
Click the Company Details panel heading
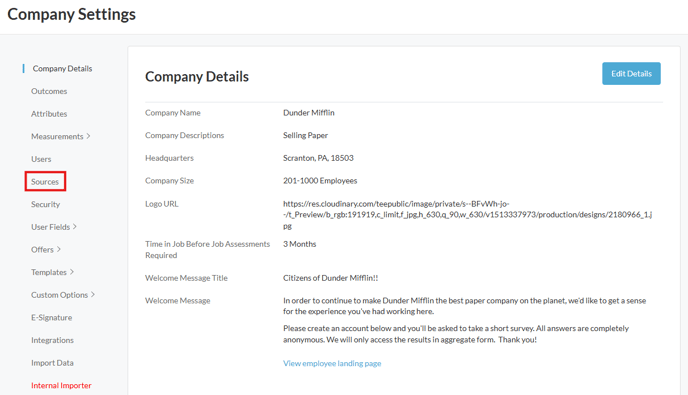coord(197,77)
